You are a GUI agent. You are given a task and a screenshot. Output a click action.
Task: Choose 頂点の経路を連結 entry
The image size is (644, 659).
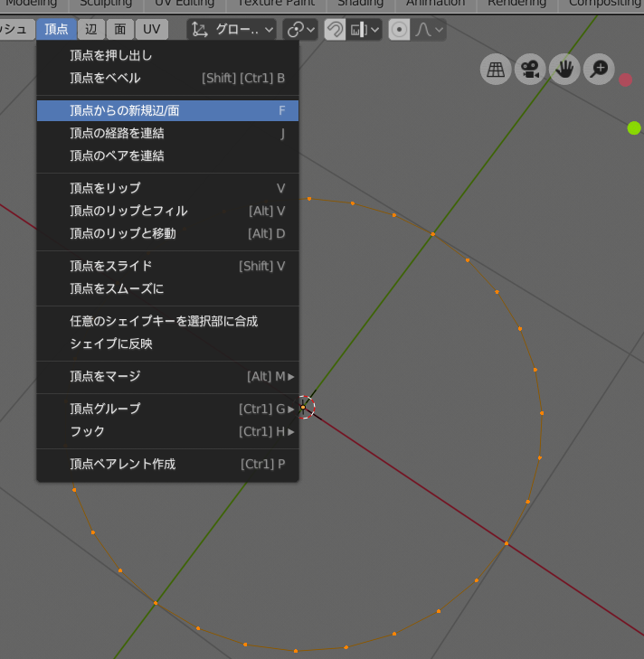(x=168, y=133)
